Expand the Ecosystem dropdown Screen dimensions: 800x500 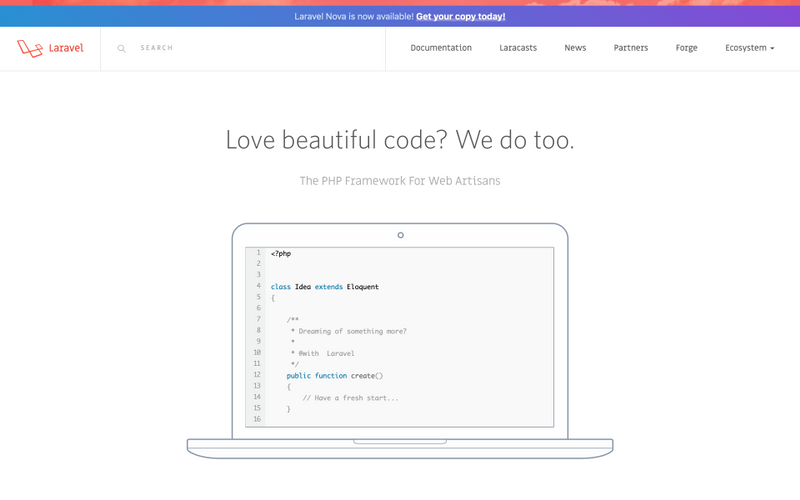[x=749, y=48]
